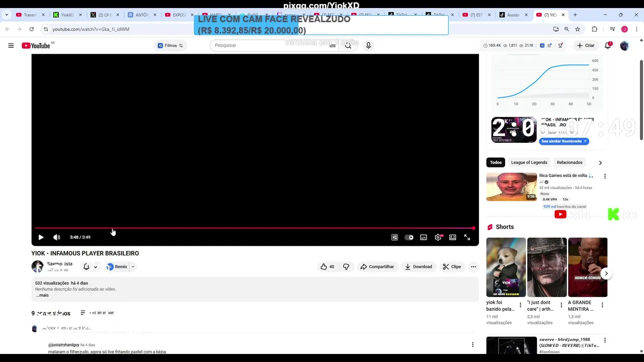This screenshot has height=362, width=644.
Task: Click the video title YIOK - INFAMOUS PLAYER BRASILEIRO
Action: (85, 253)
